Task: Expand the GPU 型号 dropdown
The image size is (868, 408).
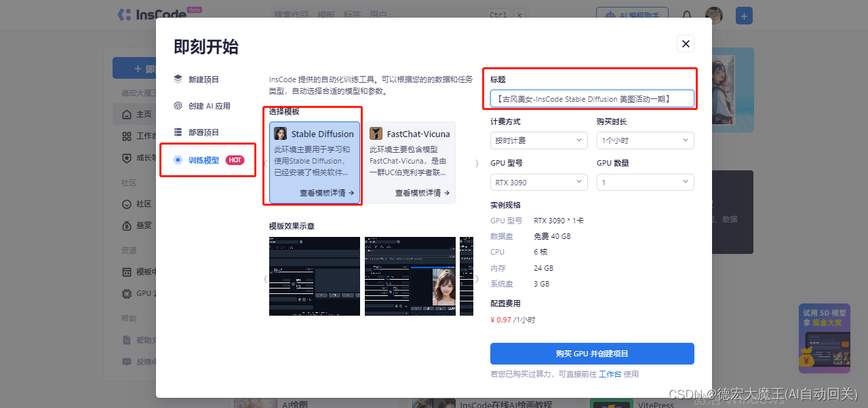Action: point(538,183)
